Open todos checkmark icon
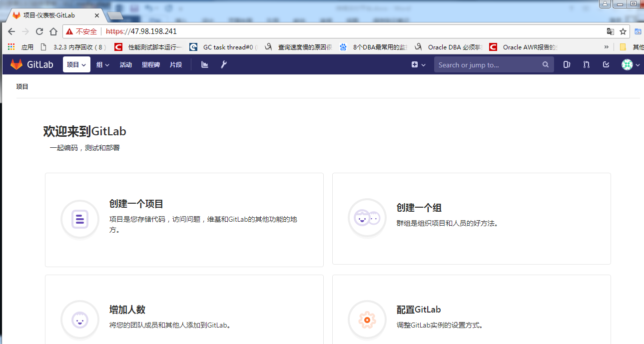This screenshot has height=344, width=644. point(606,64)
